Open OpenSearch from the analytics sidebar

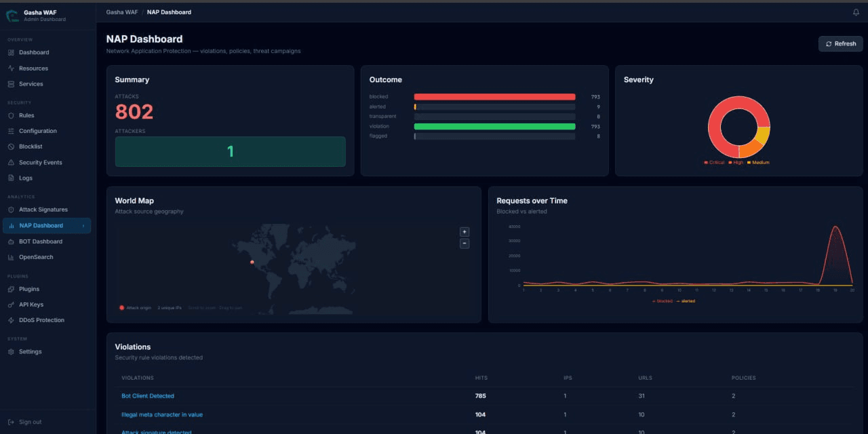[x=36, y=257]
